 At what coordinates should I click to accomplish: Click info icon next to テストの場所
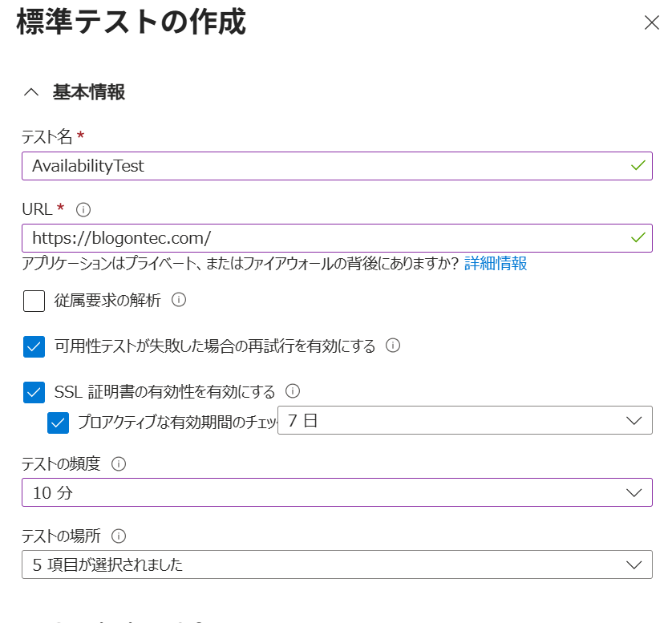coord(119,536)
